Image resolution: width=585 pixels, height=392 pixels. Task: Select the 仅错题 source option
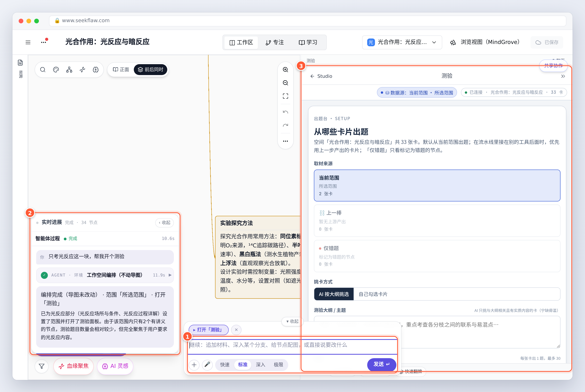tap(437, 256)
